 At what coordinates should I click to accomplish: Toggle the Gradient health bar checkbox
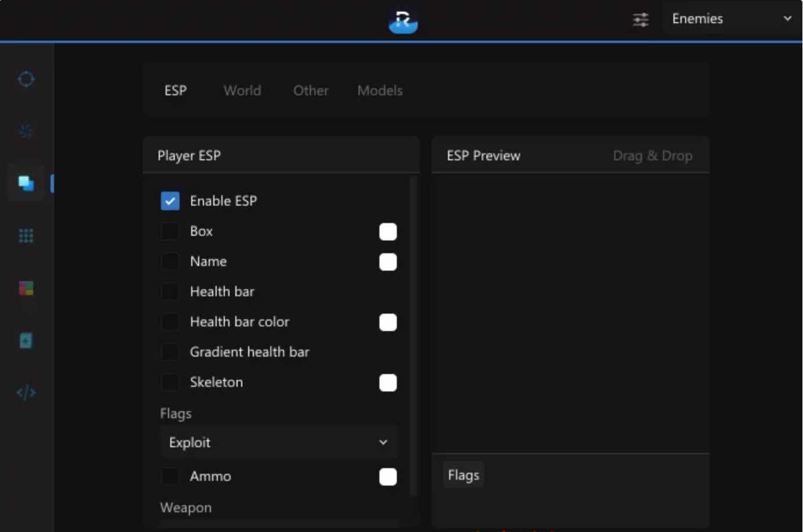click(x=170, y=352)
